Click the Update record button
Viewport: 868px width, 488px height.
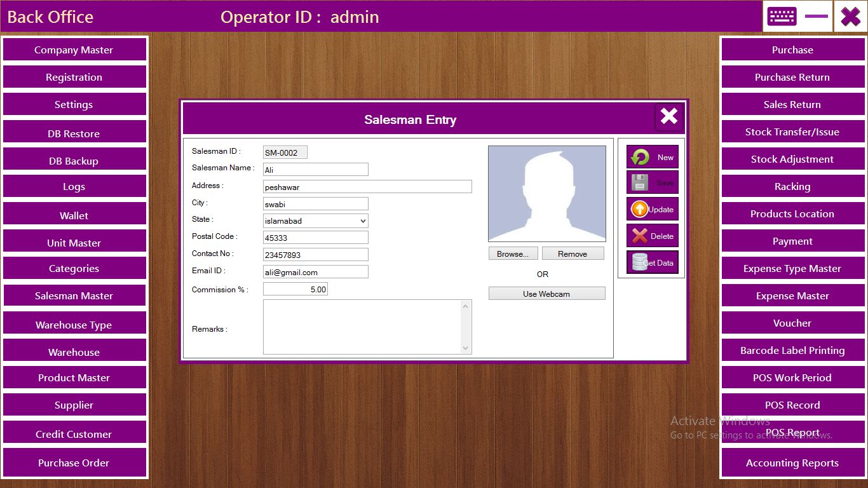click(x=653, y=209)
